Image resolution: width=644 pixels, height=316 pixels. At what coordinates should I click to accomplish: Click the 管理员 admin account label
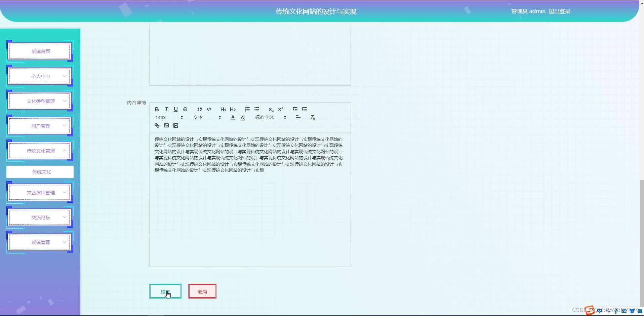[x=528, y=11]
